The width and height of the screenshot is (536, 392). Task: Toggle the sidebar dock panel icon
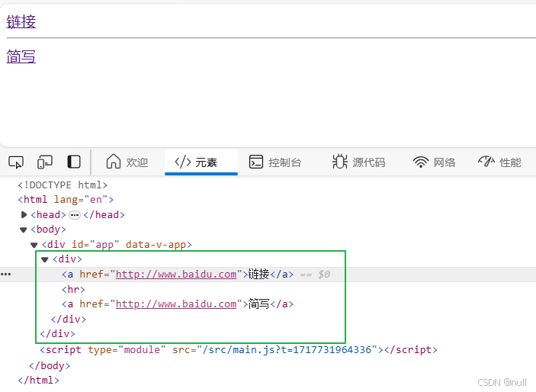pyautogui.click(x=74, y=162)
